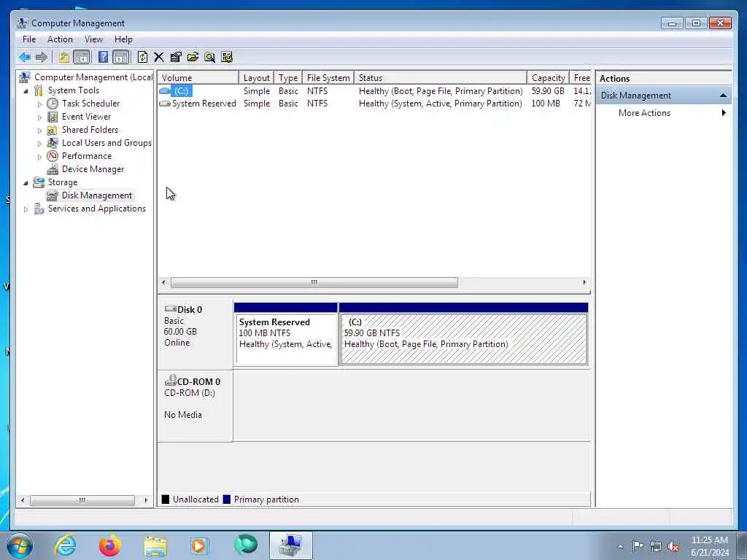Sort by the Status column header
Screen dimensions: 747x560
click(x=441, y=77)
